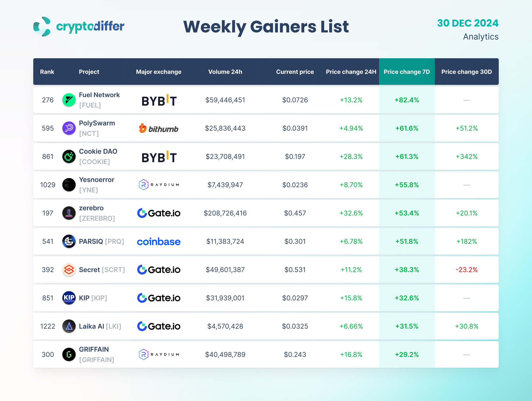Screen dimensions: 532x401
Task: Select the Price change 7D column header
Action: point(406,72)
